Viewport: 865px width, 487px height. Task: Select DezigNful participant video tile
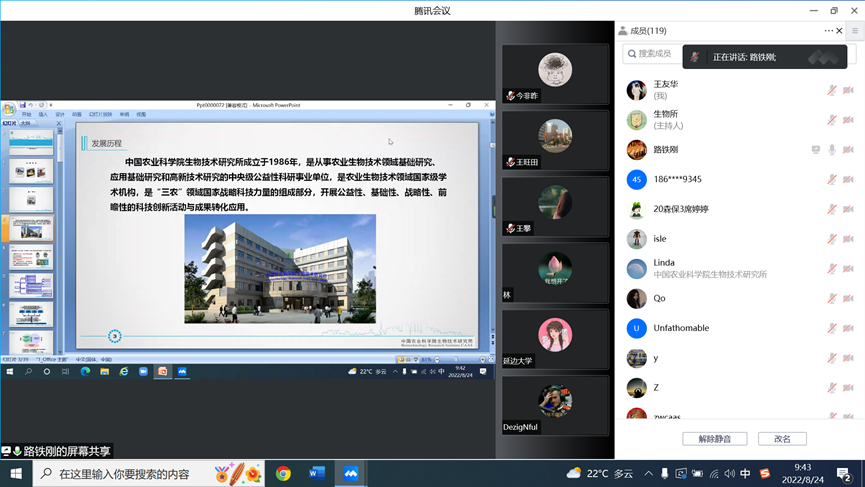pyautogui.click(x=555, y=405)
